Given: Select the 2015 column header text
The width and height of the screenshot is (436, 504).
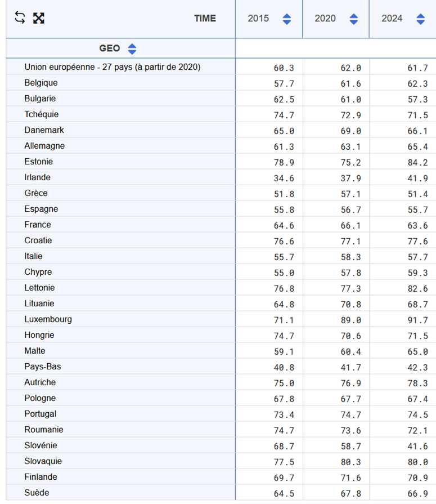Looking at the screenshot, I should click(x=258, y=19).
